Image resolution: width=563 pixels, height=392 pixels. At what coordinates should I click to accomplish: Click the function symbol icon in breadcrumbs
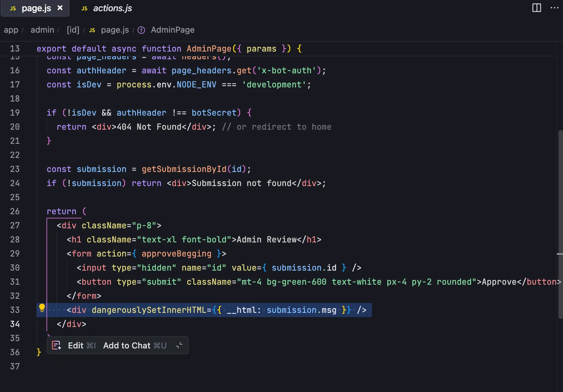click(x=141, y=30)
